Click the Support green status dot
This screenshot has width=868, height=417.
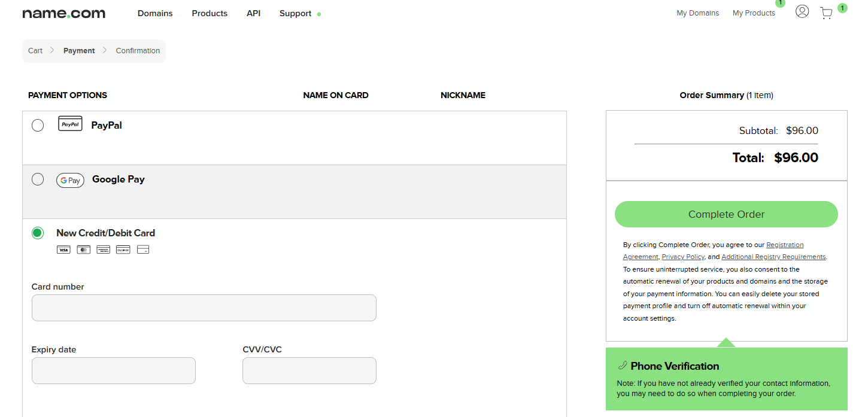319,14
